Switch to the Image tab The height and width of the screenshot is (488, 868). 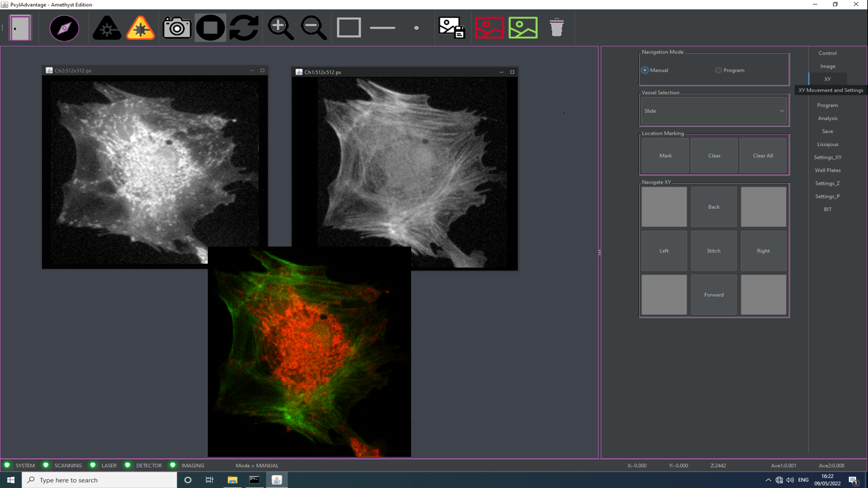827,66
